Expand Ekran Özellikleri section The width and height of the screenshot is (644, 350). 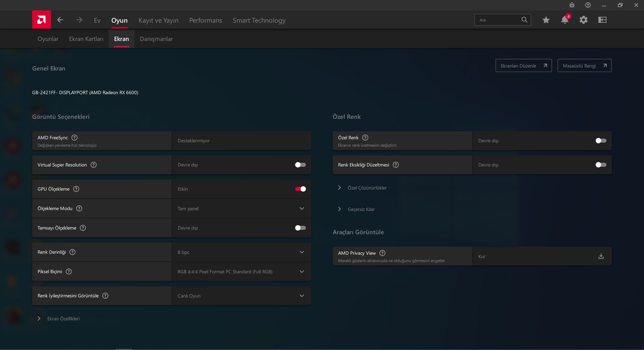(x=59, y=319)
